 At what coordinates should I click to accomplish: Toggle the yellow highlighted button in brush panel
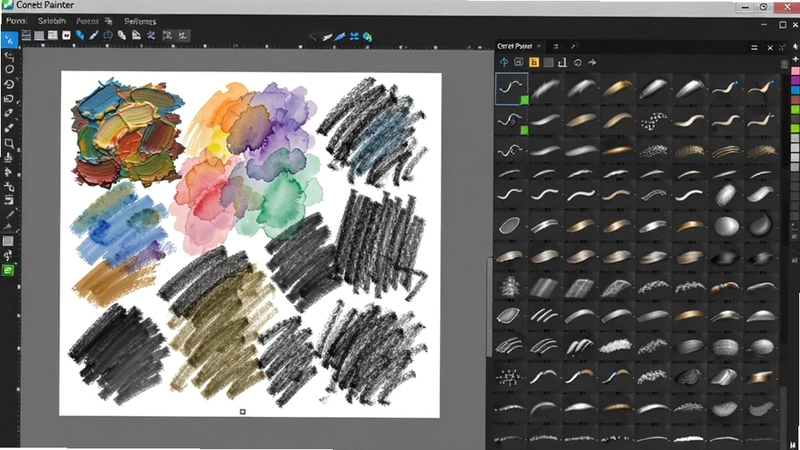[x=534, y=62]
